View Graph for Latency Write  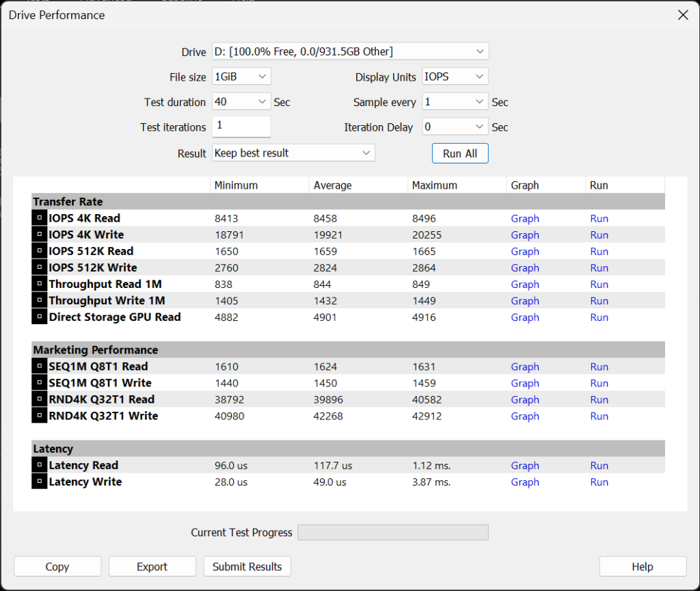point(525,482)
